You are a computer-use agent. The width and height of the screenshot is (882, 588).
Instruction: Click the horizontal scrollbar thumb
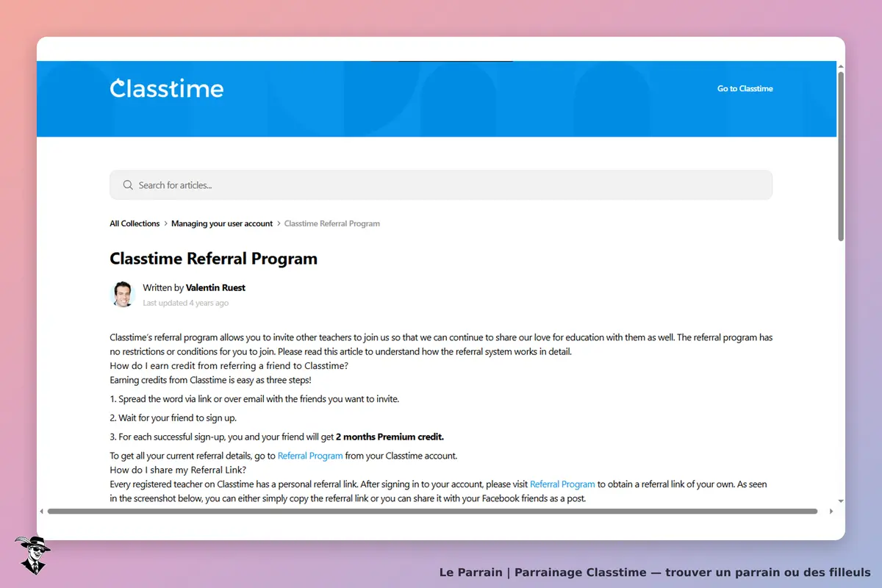[432, 511]
